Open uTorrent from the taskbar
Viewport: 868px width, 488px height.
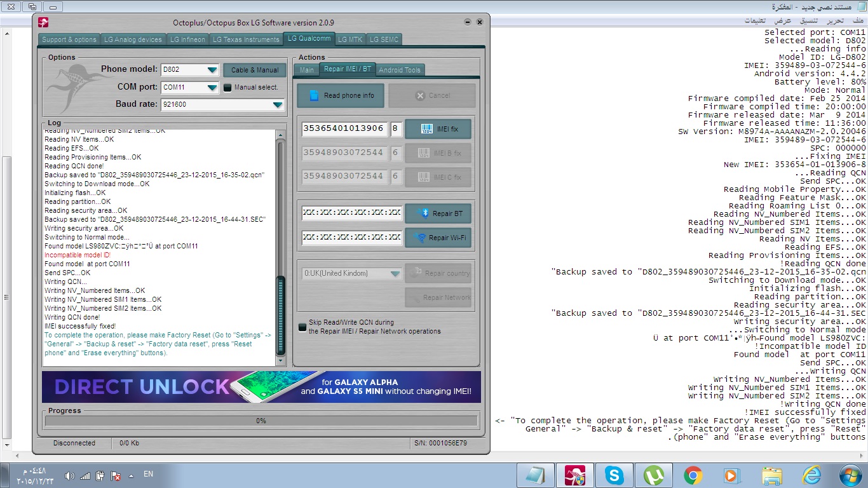tap(653, 475)
